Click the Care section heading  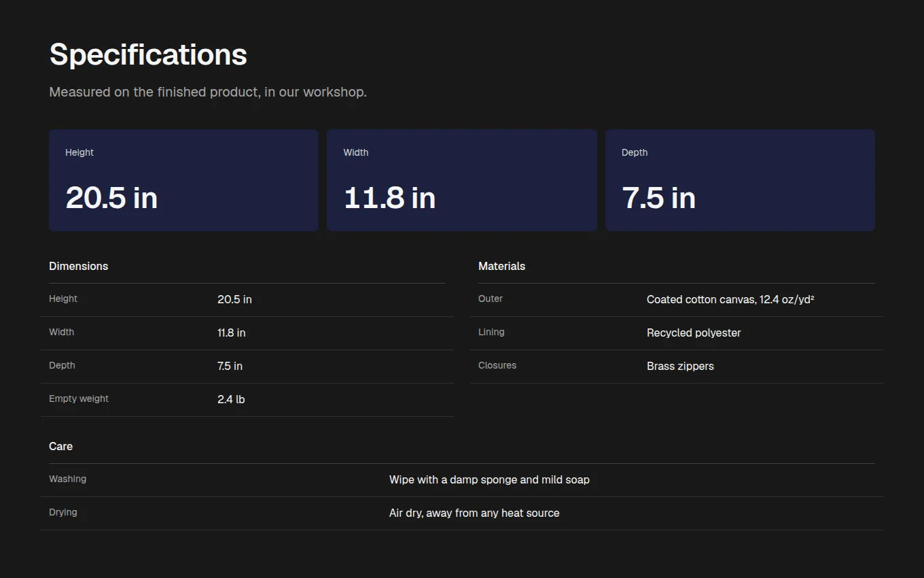pyautogui.click(x=60, y=446)
